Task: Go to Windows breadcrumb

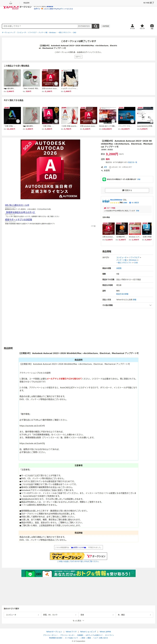Action: coord(52,32)
